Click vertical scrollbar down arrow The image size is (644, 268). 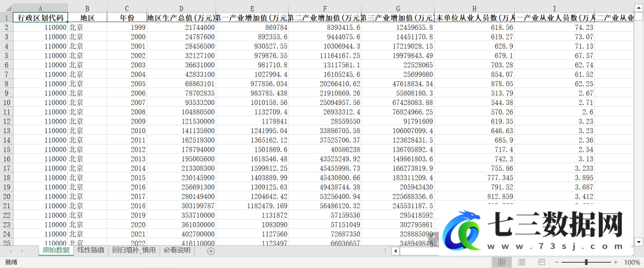[x=639, y=242]
